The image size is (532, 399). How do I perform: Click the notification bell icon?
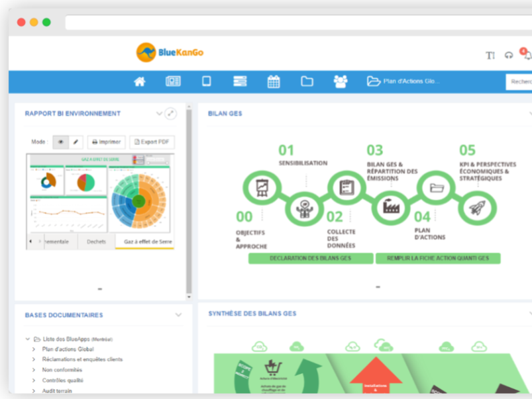pos(527,55)
